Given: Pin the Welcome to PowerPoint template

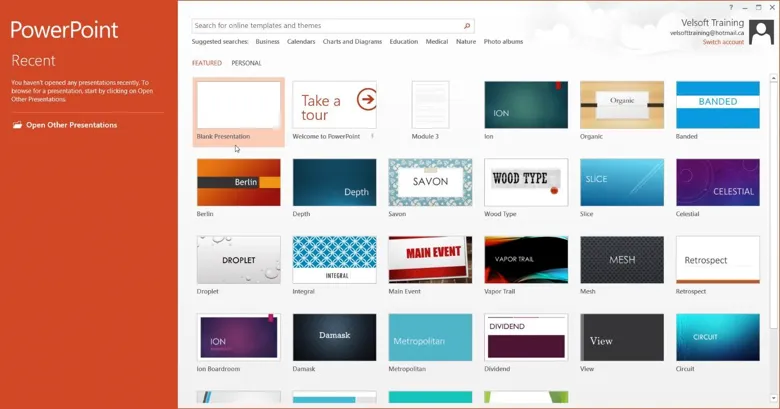Looking at the screenshot, I should coord(372,136).
